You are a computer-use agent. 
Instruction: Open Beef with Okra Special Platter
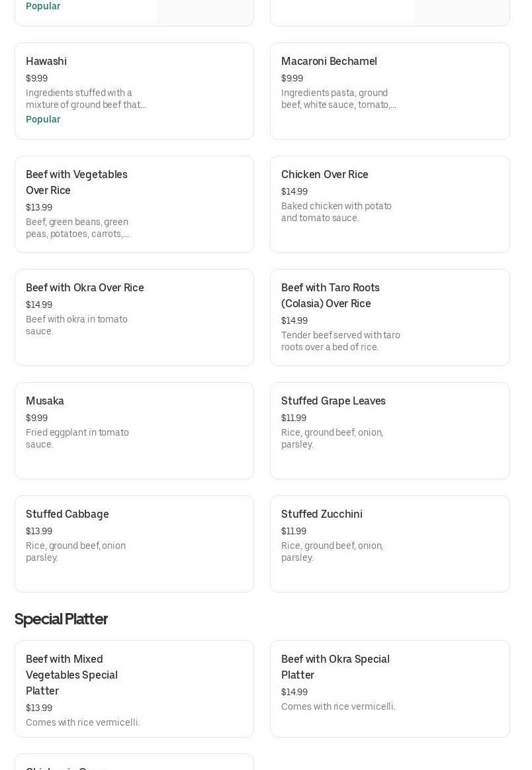390,689
